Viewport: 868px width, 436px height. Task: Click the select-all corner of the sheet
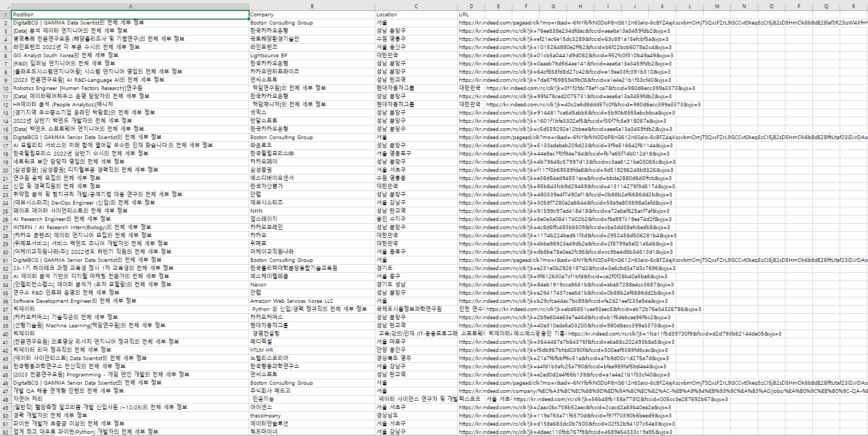(5, 7)
